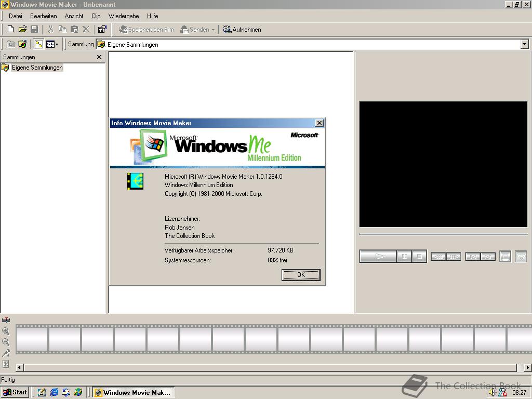532x399 pixels.
Task: Click the storyboard scroll right arrow
Action: pos(527,367)
